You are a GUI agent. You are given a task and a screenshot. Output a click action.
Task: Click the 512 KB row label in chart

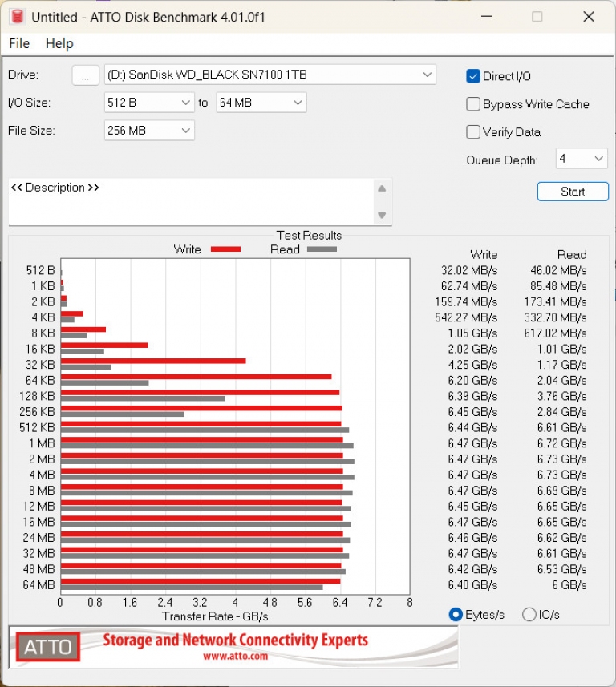click(x=37, y=427)
